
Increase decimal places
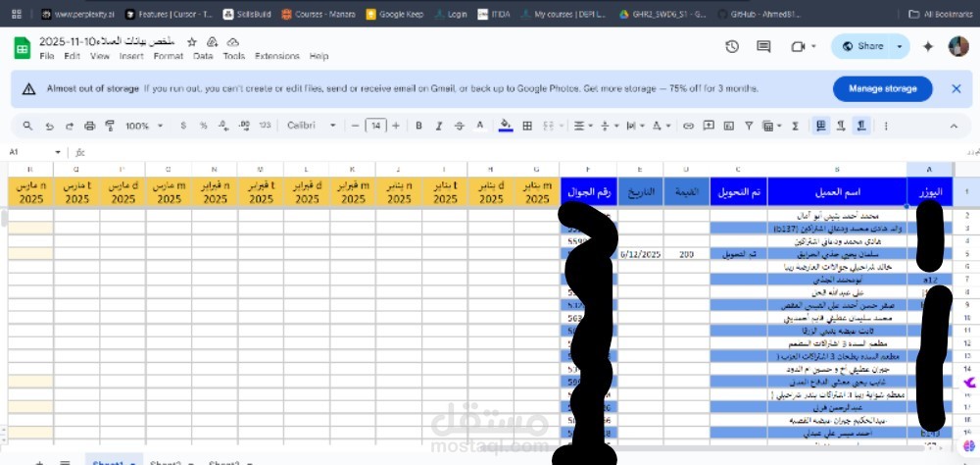(x=244, y=126)
